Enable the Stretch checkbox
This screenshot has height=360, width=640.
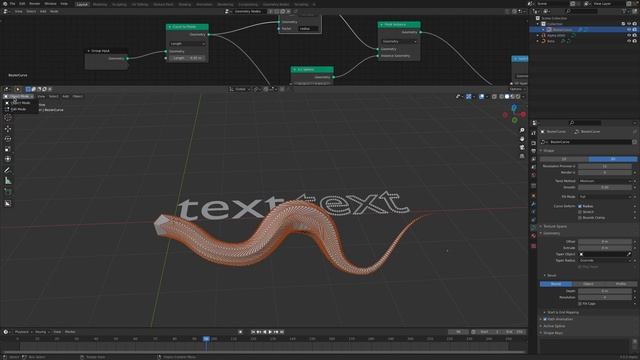(x=580, y=212)
